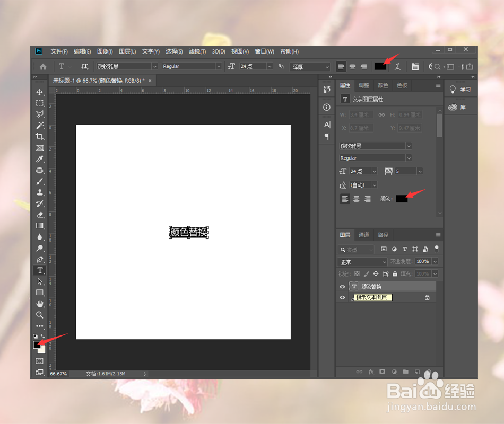This screenshot has height=424, width=504.
Task: Select the Rectangle shape tool
Action: point(40,293)
